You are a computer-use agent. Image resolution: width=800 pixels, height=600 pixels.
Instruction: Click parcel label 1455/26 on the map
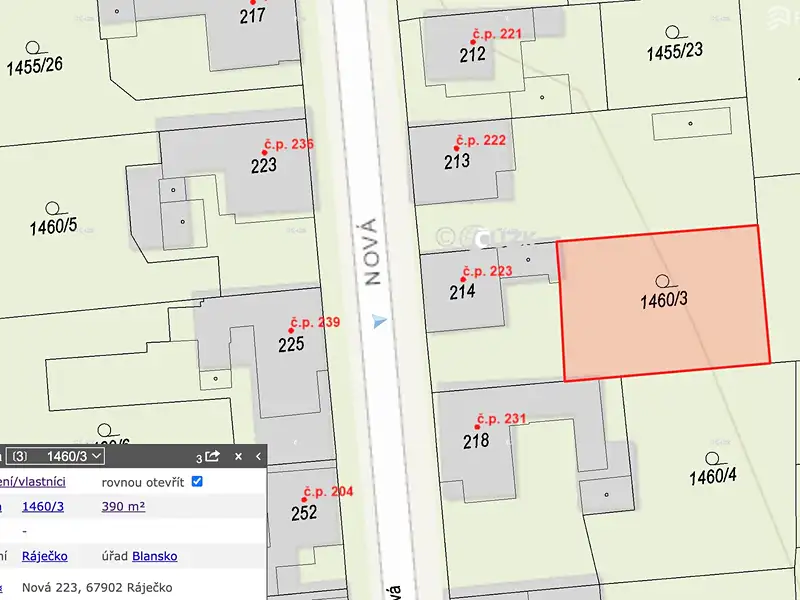tap(35, 66)
